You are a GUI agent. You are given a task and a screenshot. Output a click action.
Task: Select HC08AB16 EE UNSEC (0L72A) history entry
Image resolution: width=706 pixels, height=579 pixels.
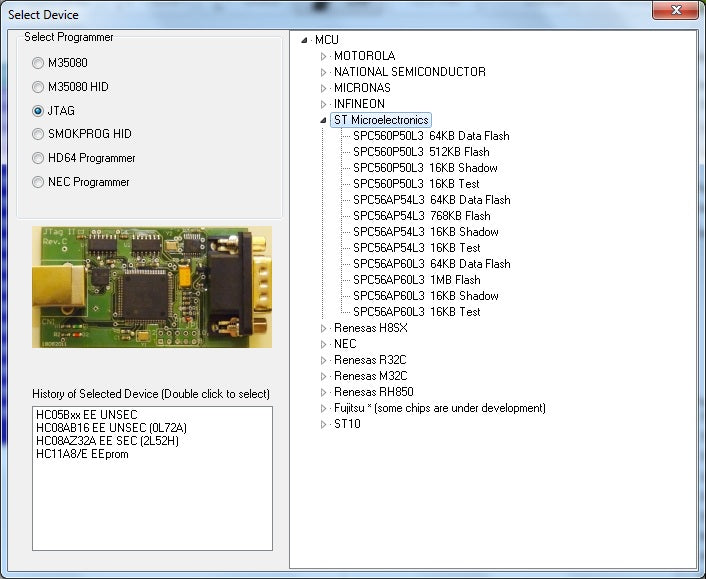pyautogui.click(x=111, y=428)
